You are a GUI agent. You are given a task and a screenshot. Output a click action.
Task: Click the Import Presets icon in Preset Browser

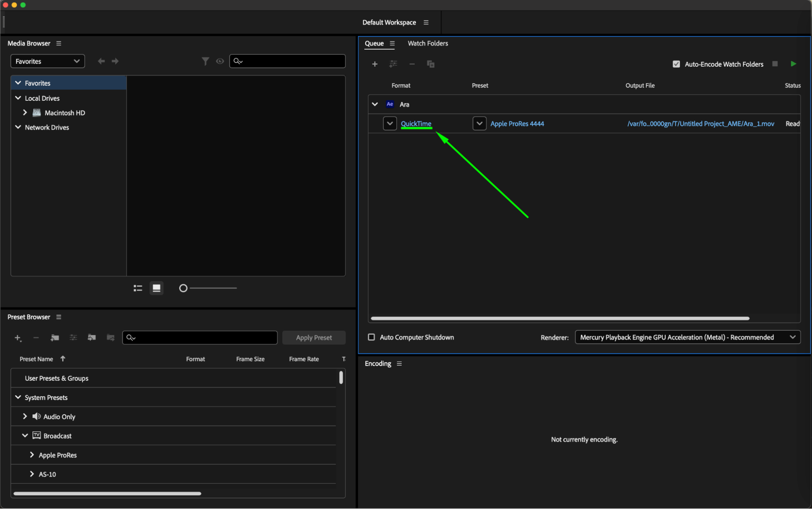(92, 338)
